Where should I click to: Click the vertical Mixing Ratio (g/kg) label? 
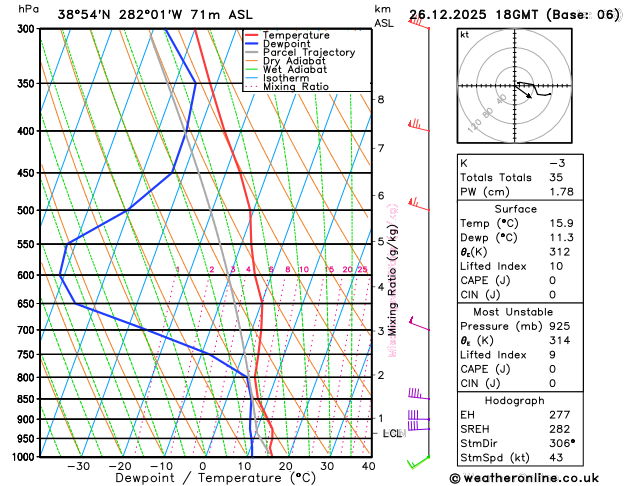pos(392,280)
